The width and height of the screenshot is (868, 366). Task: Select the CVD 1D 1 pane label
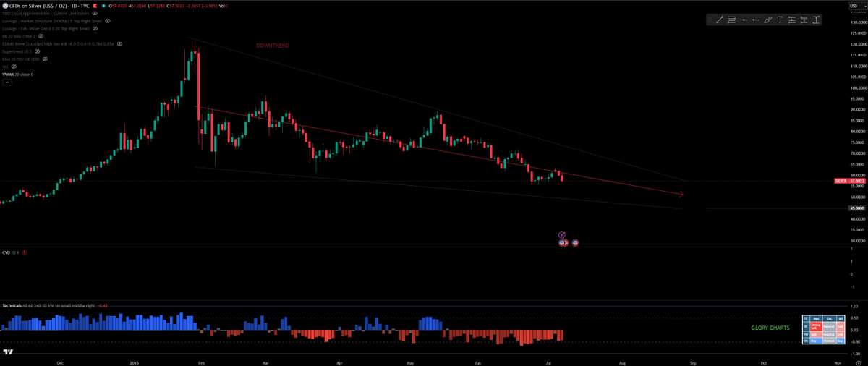point(11,252)
